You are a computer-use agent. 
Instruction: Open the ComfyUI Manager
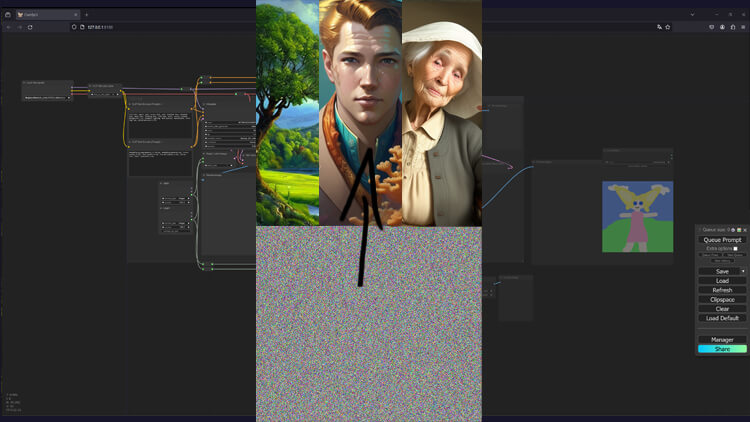[721, 340]
